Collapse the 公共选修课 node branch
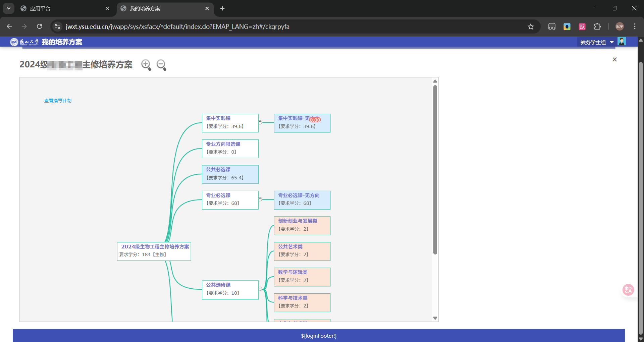Image resolution: width=644 pixels, height=342 pixels. click(260, 289)
